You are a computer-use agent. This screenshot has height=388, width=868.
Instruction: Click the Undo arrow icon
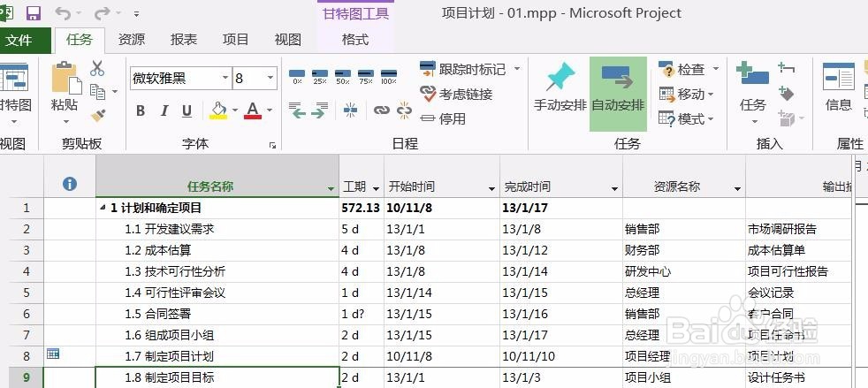[x=62, y=12]
